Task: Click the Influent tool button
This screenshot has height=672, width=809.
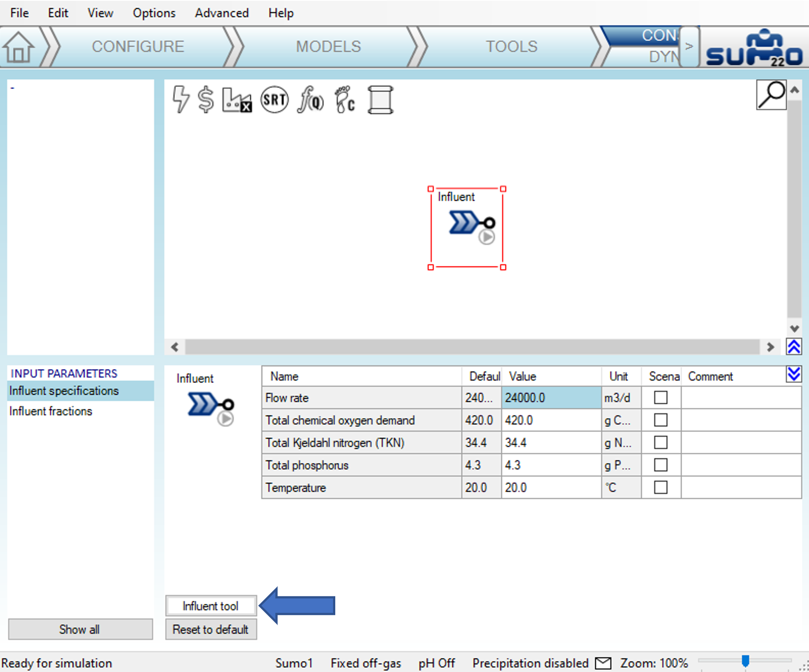Action: 211,606
